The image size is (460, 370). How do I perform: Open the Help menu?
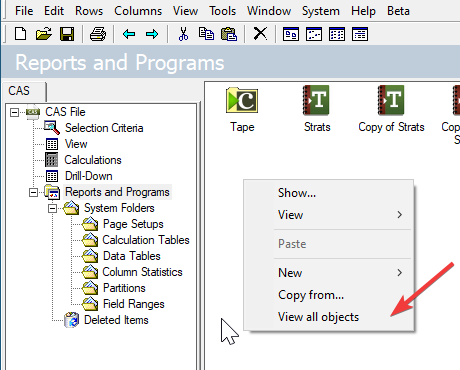pos(363,11)
